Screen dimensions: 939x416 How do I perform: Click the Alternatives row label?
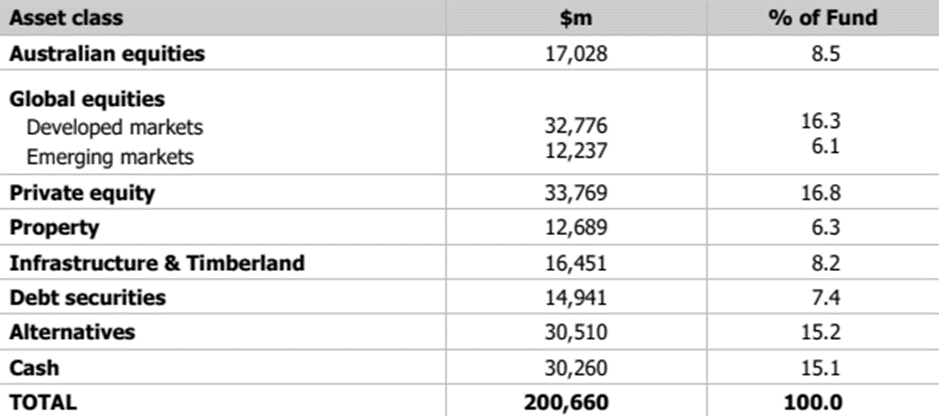[72, 332]
